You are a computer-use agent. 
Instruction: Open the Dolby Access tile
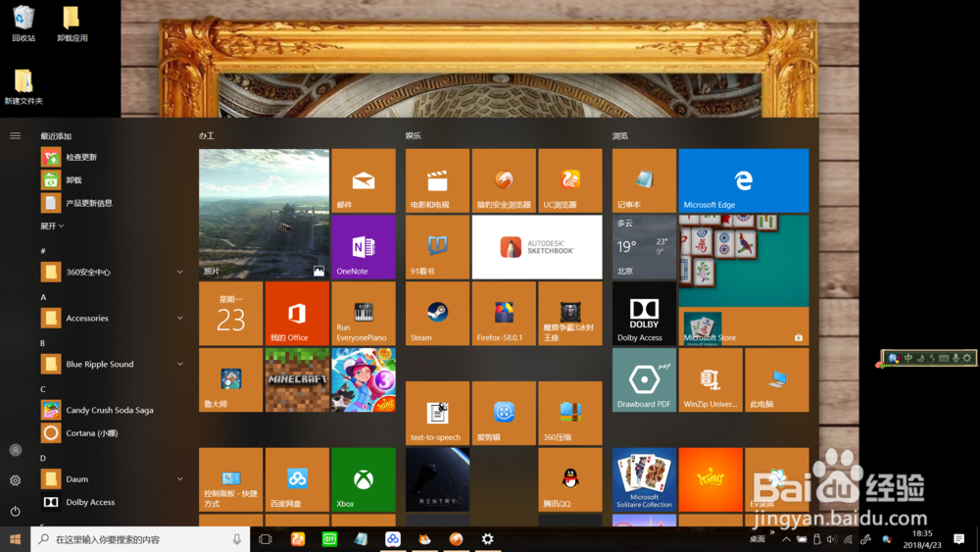pyautogui.click(x=644, y=313)
